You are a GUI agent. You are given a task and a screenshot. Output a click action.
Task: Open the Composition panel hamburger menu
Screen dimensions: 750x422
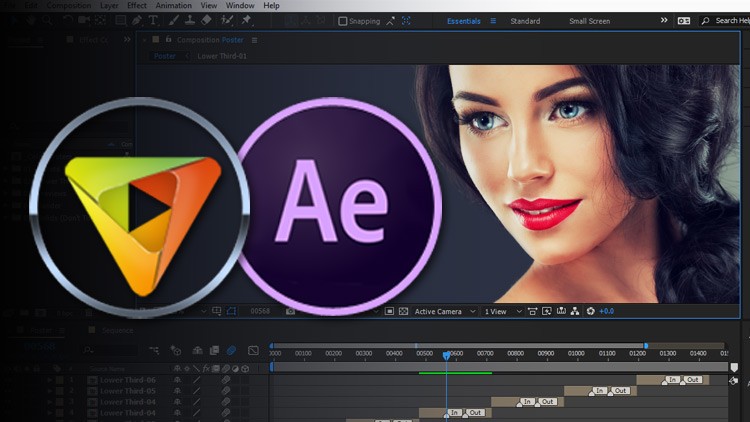[254, 40]
